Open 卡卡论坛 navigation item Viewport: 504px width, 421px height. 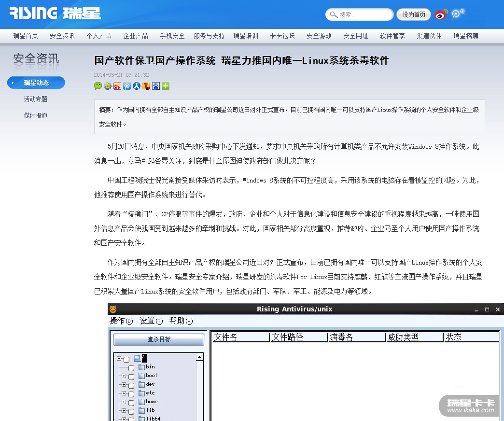point(282,36)
